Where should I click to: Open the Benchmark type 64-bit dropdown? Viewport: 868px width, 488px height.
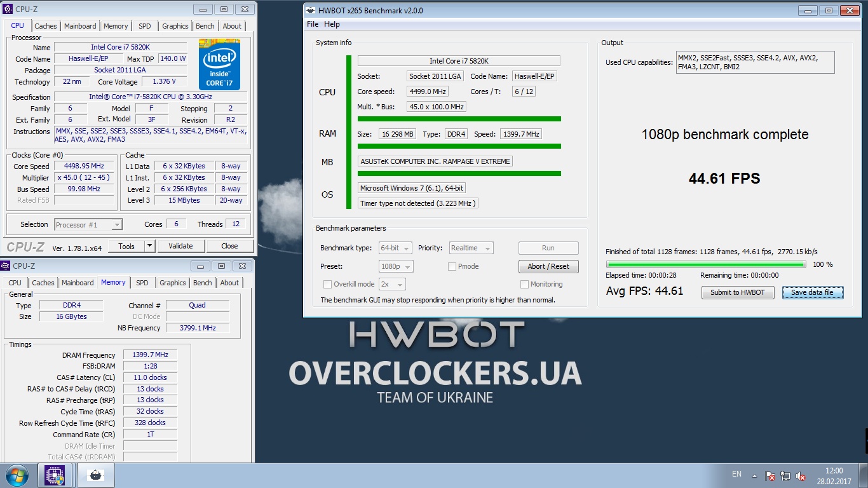click(x=395, y=248)
